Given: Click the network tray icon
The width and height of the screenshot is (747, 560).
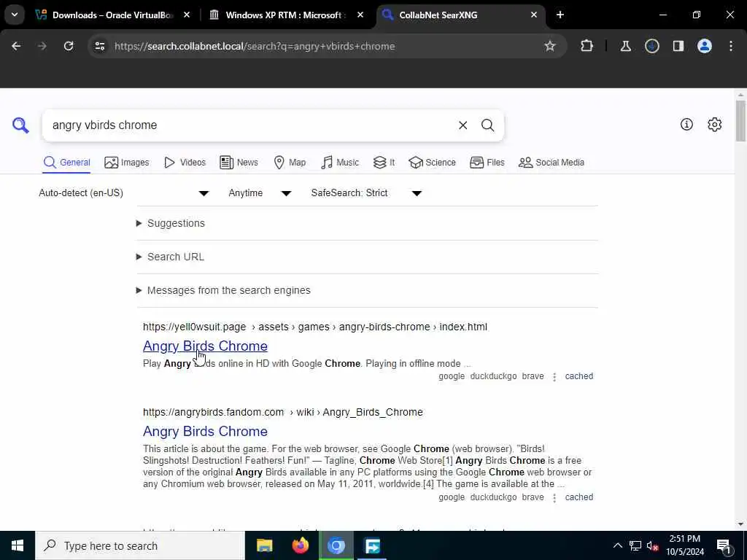Looking at the screenshot, I should [x=635, y=545].
